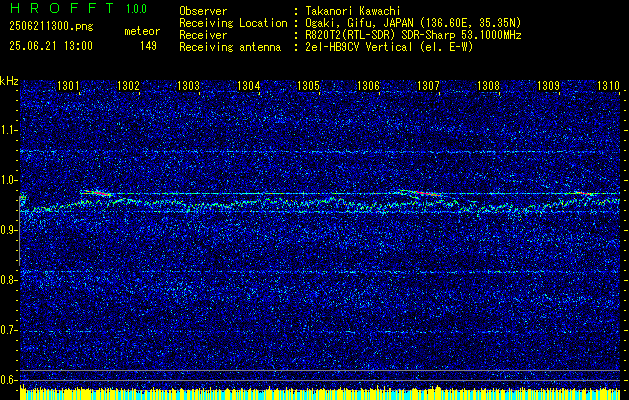Click the 1302 time marker
The height and width of the screenshot is (400, 629).
coord(128,85)
